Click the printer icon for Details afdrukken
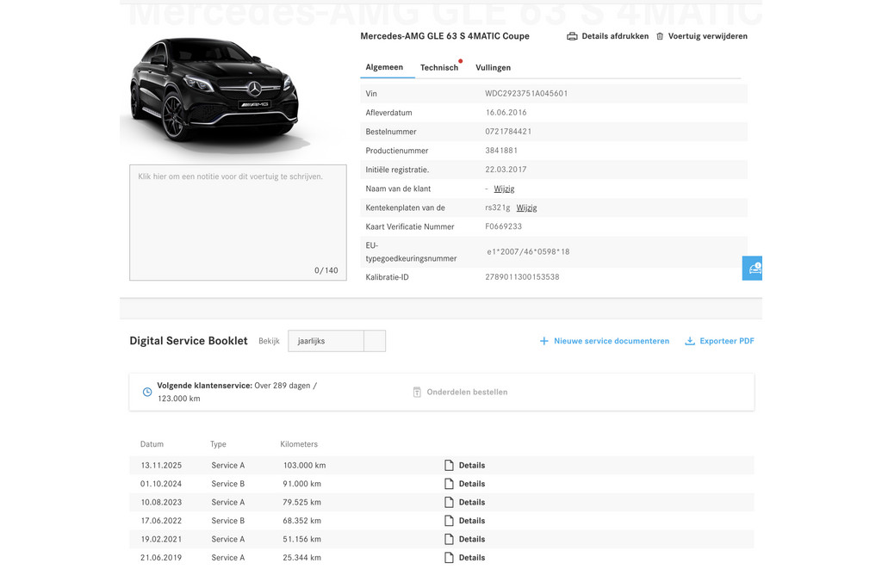 [x=572, y=37]
